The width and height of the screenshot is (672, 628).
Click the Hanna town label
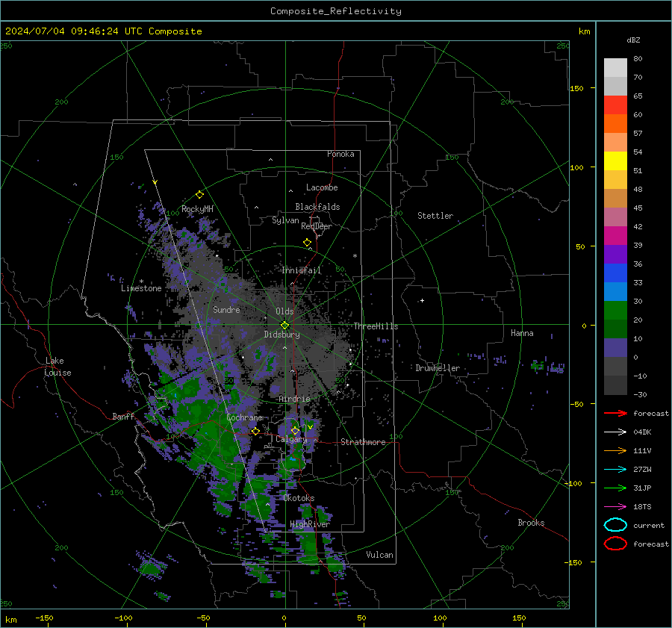coord(522,333)
